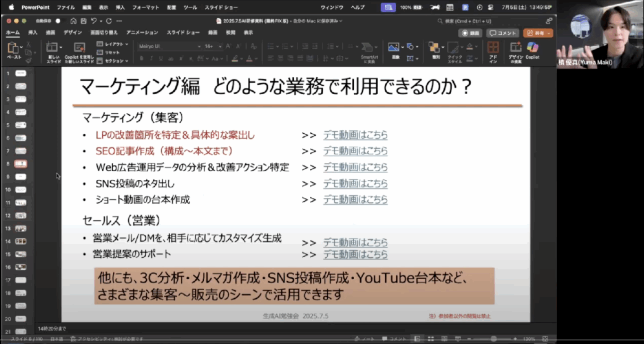Toggle italic formatting
The height and width of the screenshot is (344, 644).
(151, 59)
